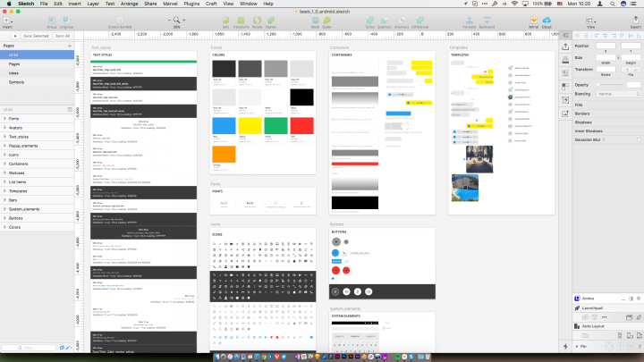
Task: Toggle the Gaussian Blur checkbox
Action: (x=639, y=140)
